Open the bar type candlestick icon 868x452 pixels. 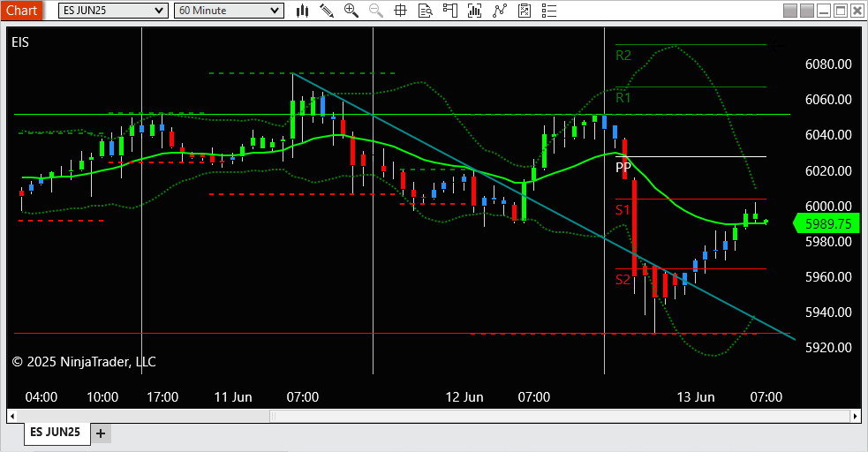[x=302, y=11]
